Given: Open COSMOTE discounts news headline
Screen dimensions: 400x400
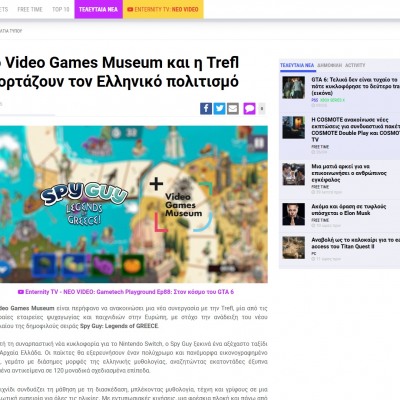Looking at the screenshot, I should point(355,129).
